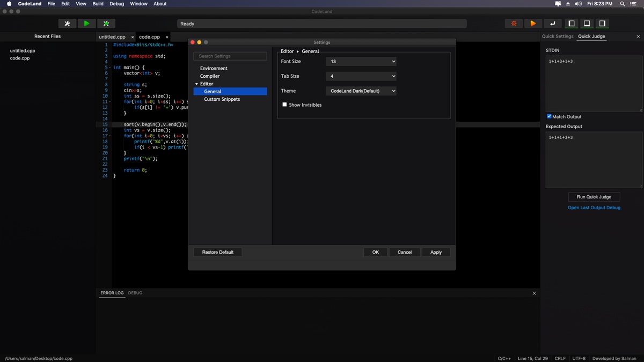Open the Apple menu
This screenshot has width=644, height=362.
(9, 4)
